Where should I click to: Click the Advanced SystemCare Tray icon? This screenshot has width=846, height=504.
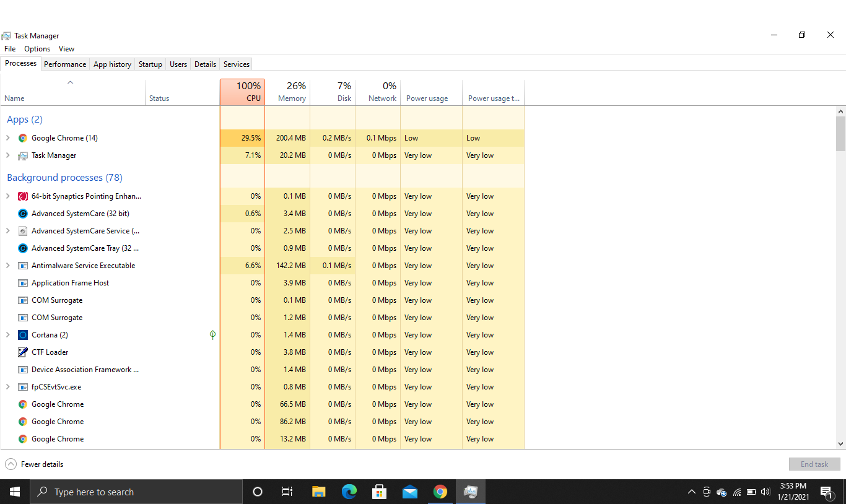tap(23, 248)
